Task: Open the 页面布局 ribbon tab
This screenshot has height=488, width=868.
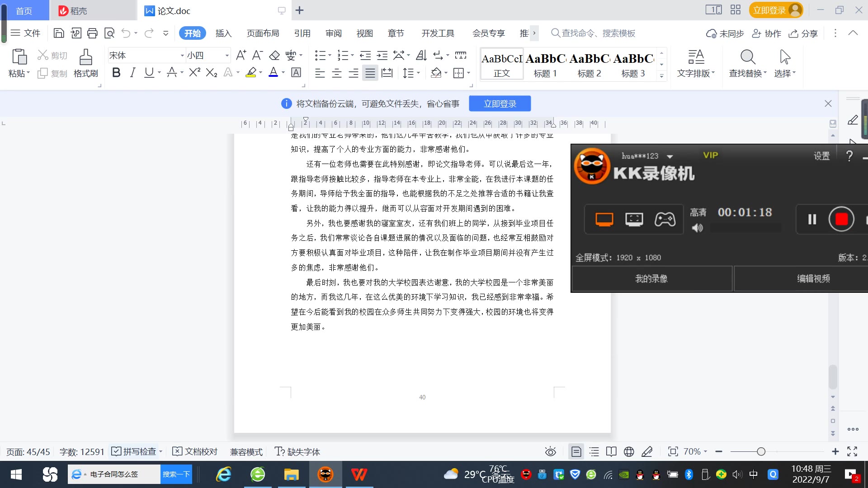Action: point(263,33)
